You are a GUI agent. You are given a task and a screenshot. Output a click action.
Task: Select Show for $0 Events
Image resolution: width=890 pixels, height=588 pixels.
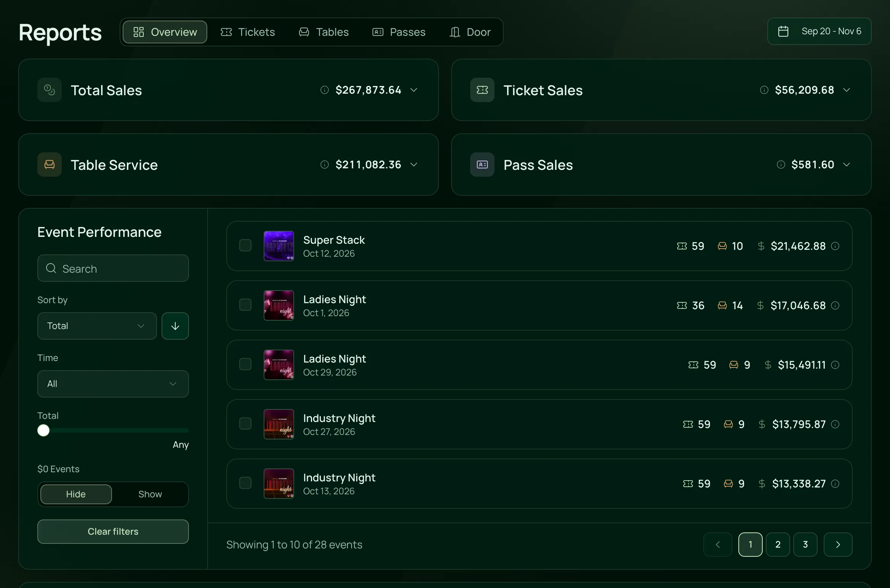pos(150,494)
